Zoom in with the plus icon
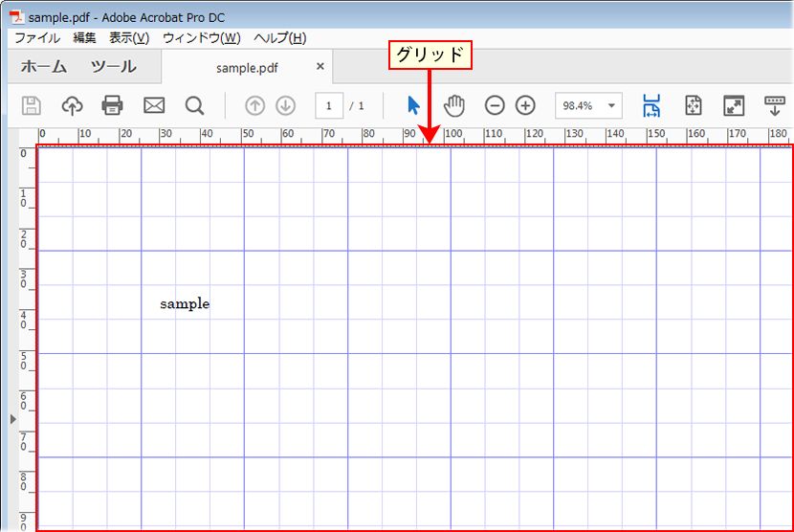 click(525, 105)
